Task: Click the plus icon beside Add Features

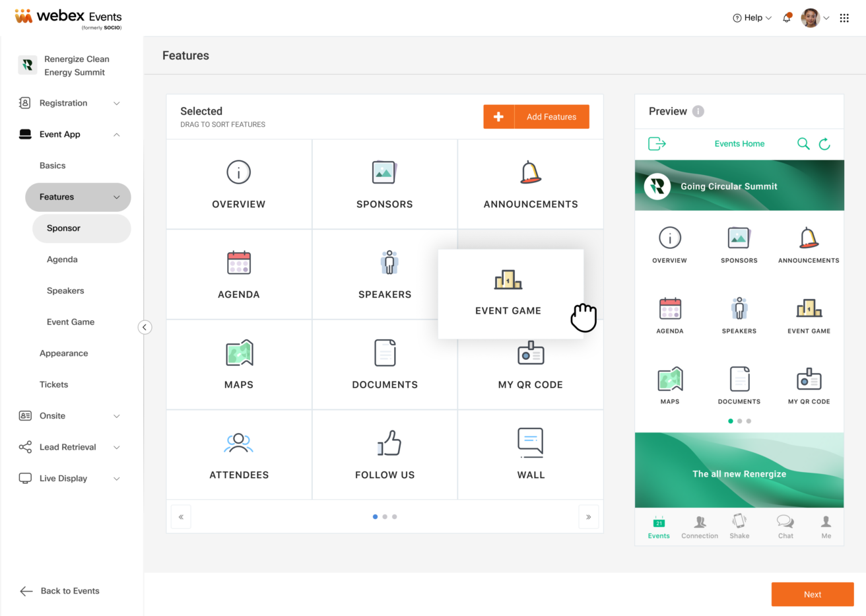Action: 499,117
